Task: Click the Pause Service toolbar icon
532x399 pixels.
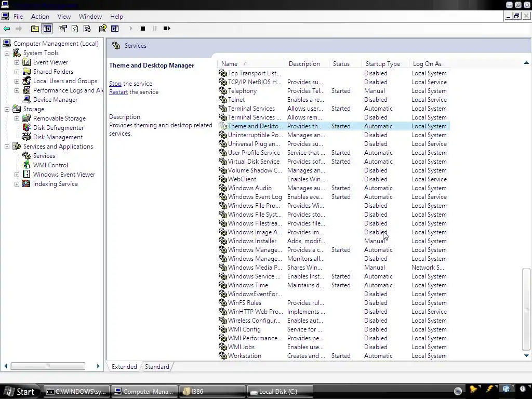Action: click(155, 29)
